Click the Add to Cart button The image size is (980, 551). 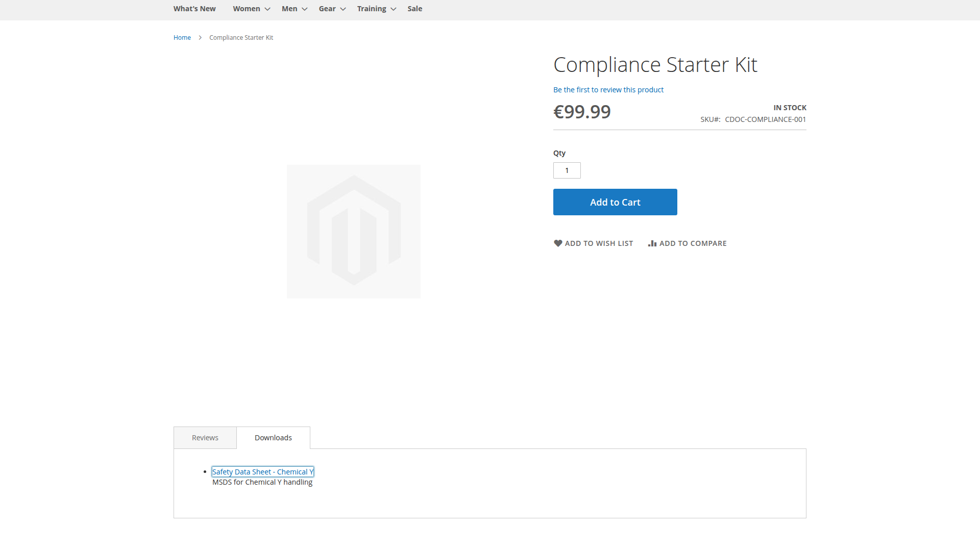click(615, 202)
